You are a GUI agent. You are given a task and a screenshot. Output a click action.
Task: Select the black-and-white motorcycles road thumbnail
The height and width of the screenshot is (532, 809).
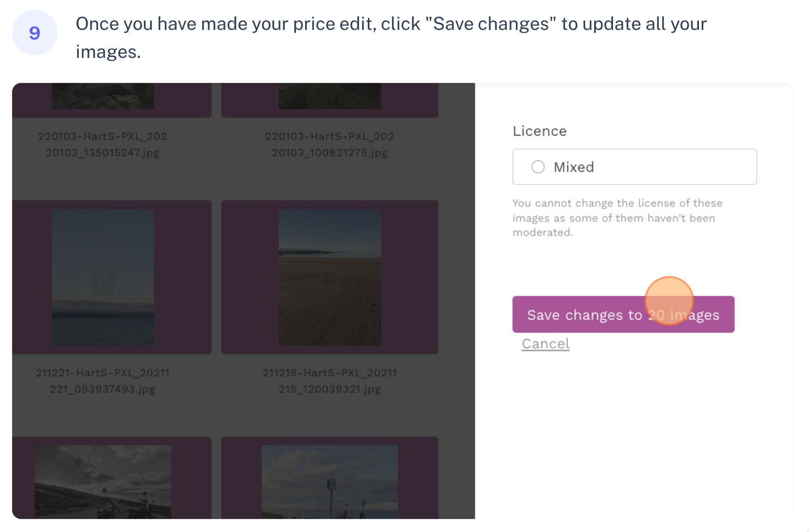103,482
